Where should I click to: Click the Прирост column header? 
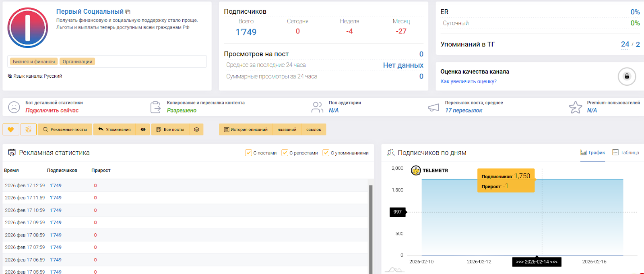point(101,171)
